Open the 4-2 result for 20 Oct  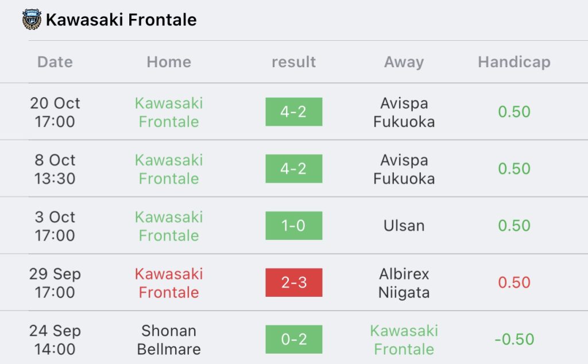tap(293, 112)
